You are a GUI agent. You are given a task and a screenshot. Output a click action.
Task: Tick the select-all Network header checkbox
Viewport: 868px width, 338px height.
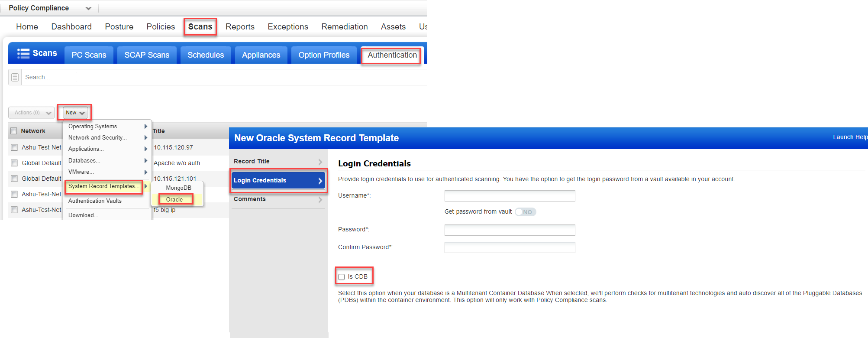[14, 131]
